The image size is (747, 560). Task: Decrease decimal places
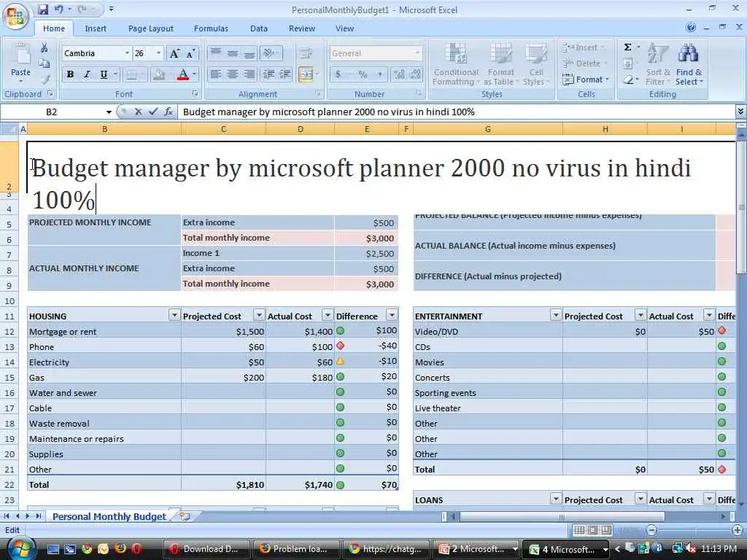point(415,74)
